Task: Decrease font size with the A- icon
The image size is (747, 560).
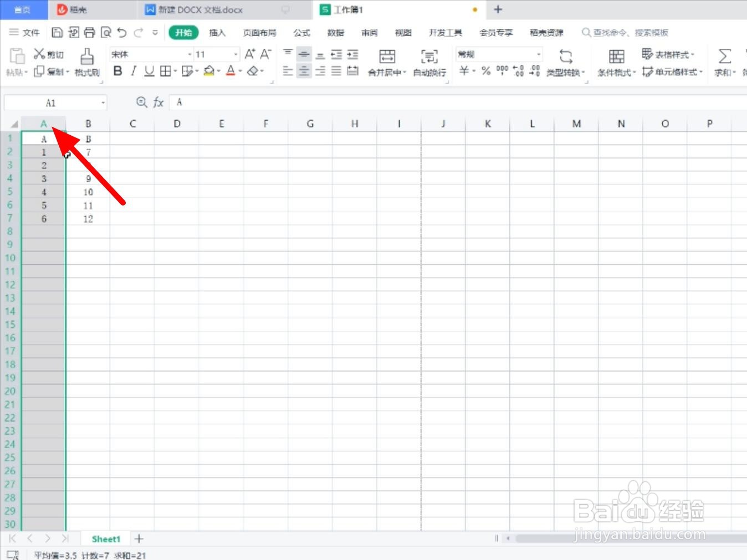Action: coord(265,54)
